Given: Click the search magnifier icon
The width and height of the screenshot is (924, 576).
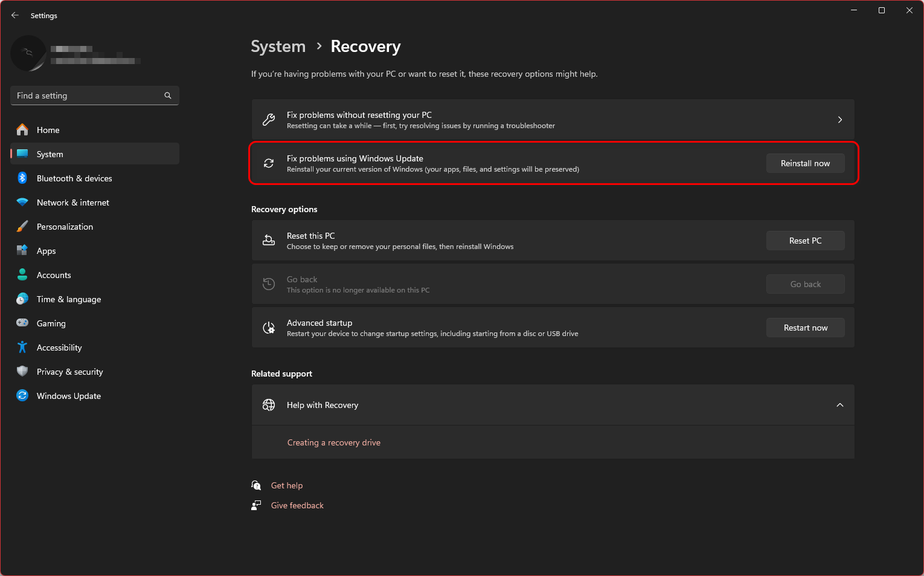Looking at the screenshot, I should [168, 95].
